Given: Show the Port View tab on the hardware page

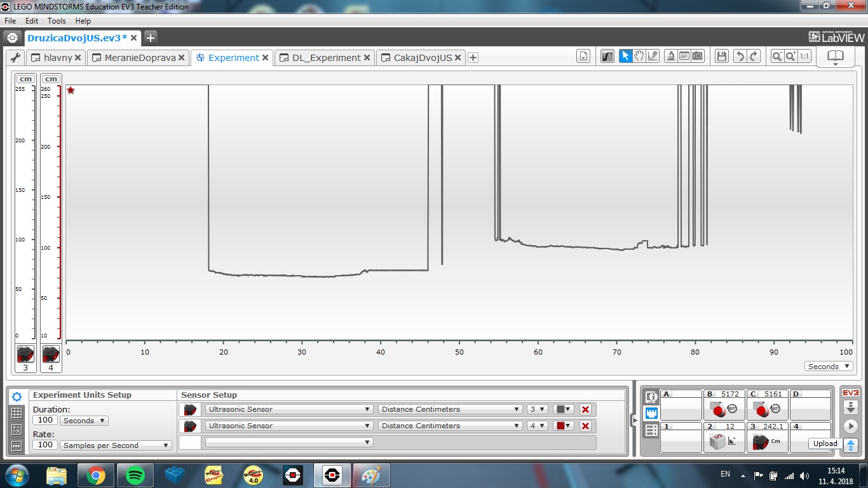Looking at the screenshot, I should [x=651, y=413].
